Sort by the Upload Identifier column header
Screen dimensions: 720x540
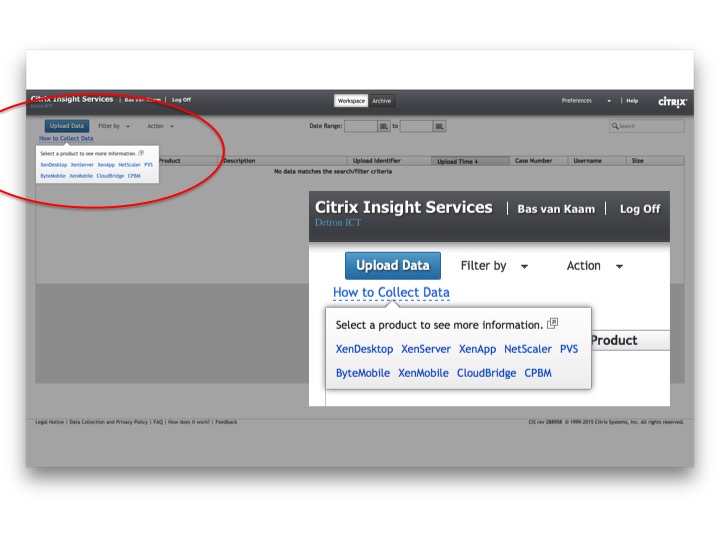coord(377,161)
